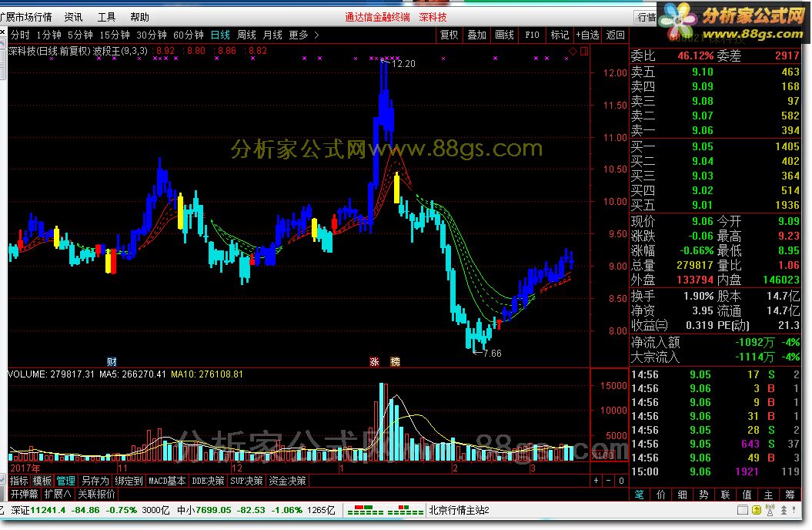
Task: Click the 涨 marker under the candlestick chart
Action: pyautogui.click(x=374, y=361)
